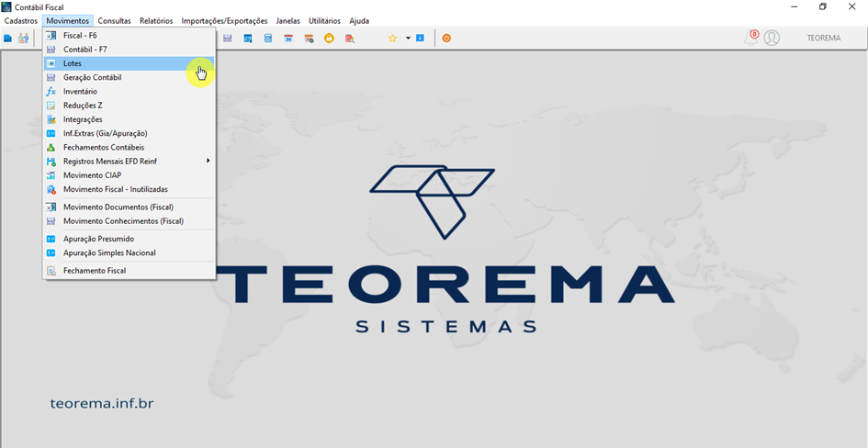Click the document search magnifier icon

[x=349, y=39]
